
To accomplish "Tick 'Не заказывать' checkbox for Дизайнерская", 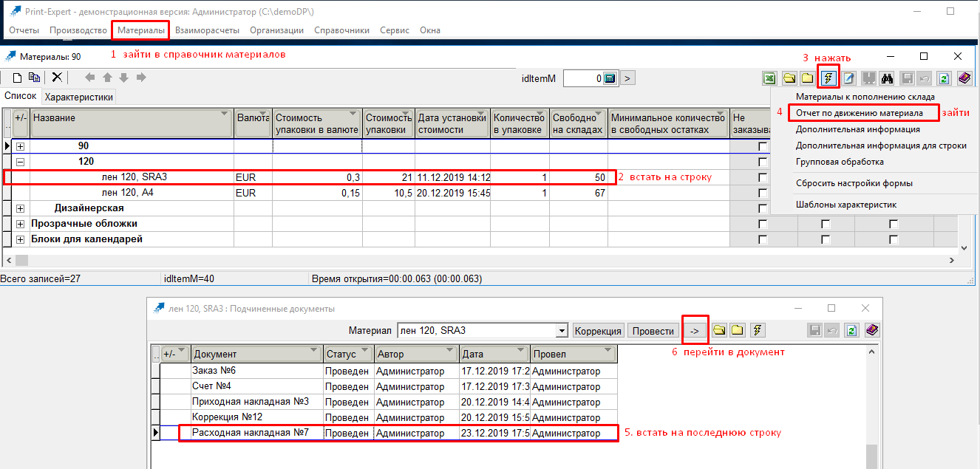I will (x=763, y=208).
